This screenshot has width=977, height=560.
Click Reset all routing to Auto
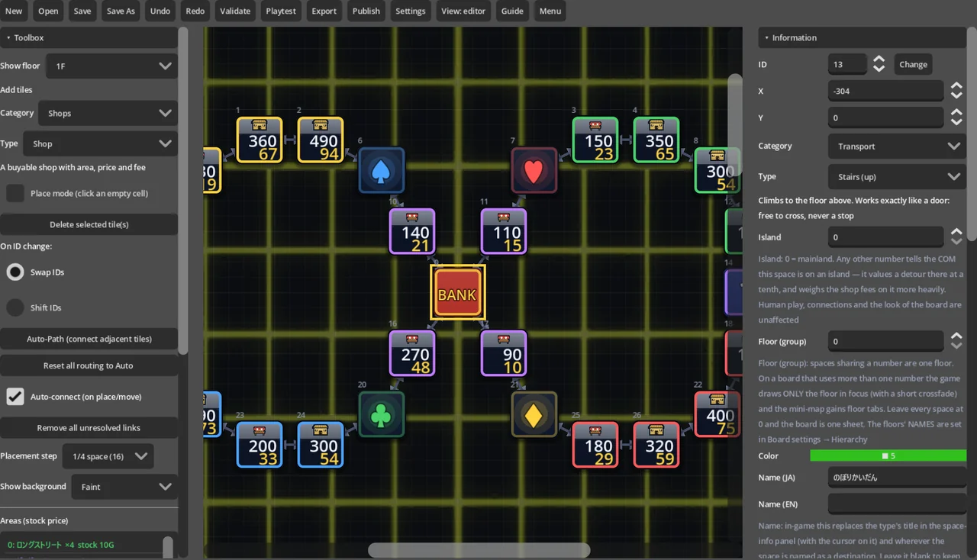point(89,365)
